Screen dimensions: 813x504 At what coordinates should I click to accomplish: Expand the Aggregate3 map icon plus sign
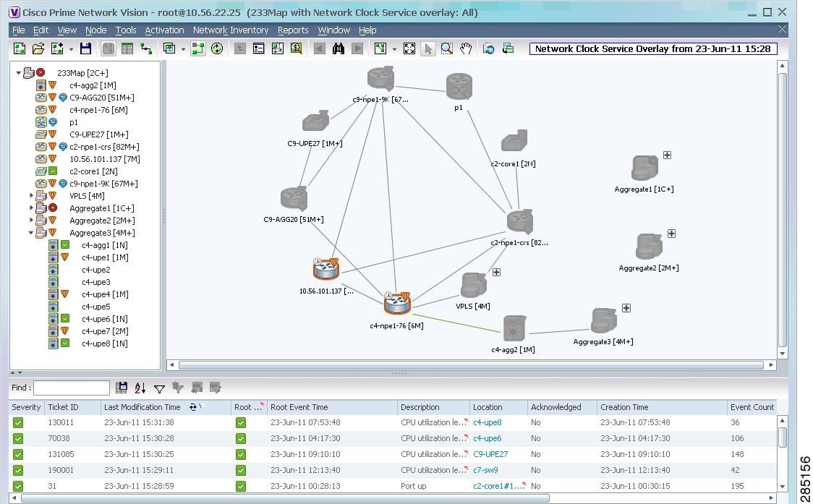click(x=626, y=308)
